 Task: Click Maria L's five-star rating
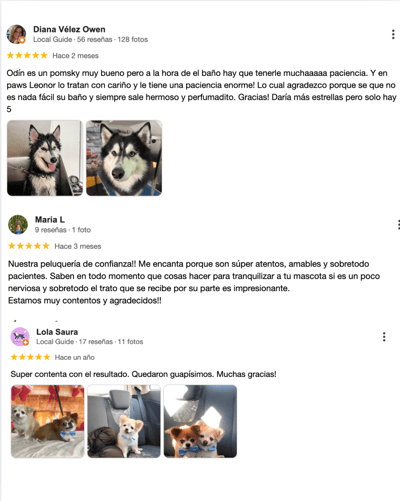coord(29,246)
